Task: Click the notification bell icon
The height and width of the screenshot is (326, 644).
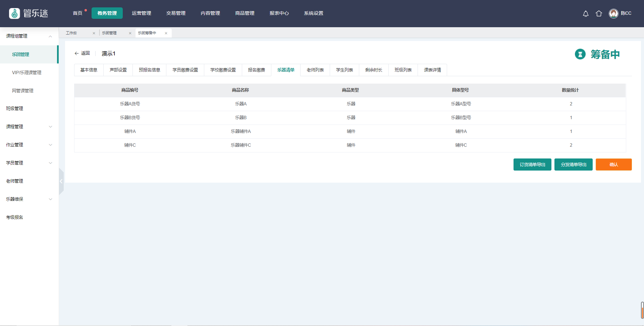Action: (586, 13)
